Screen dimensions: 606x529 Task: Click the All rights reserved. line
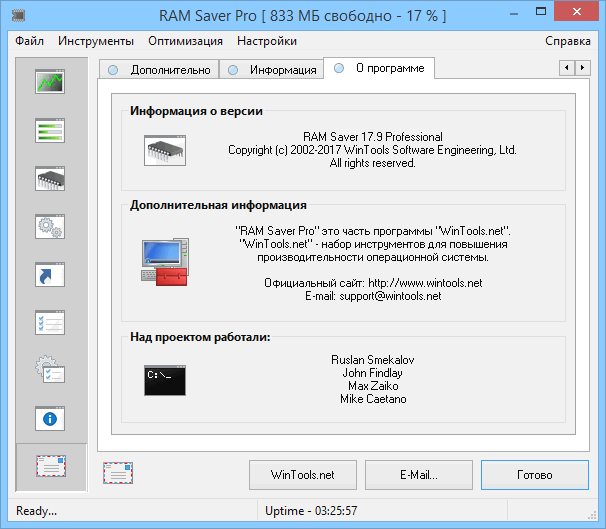coord(373,163)
